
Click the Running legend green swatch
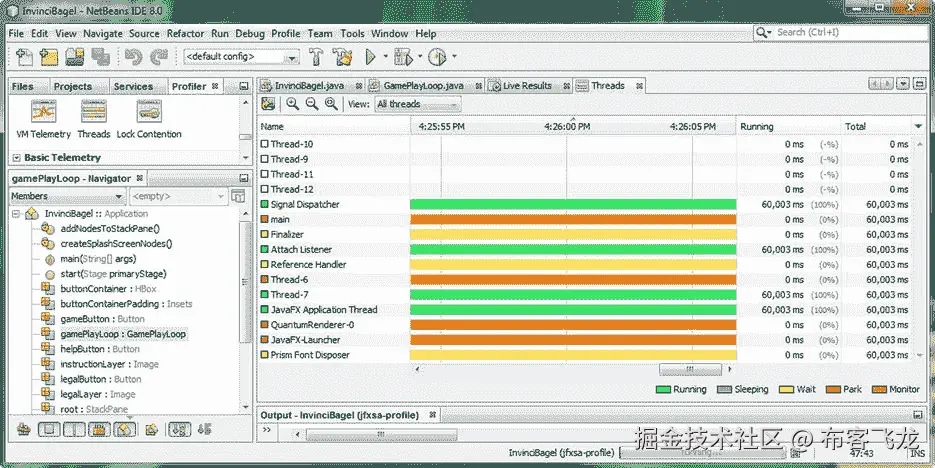[663, 390]
